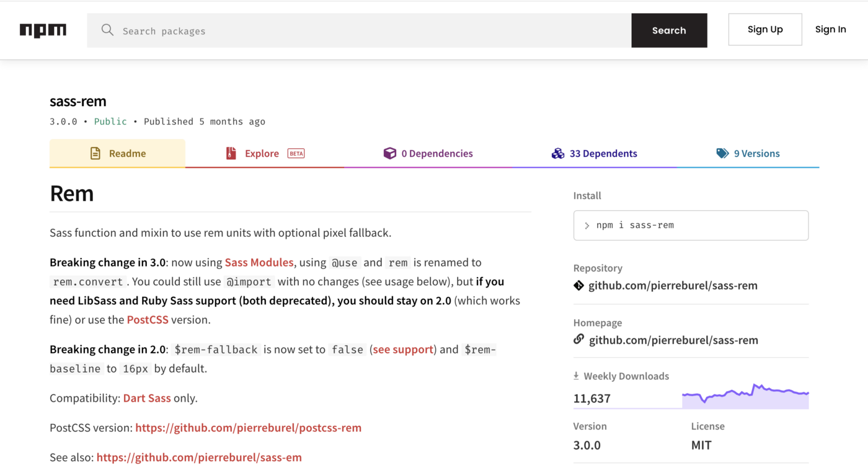Click the weekly downloads count 11,637
The width and height of the screenshot is (868, 473).
(x=592, y=399)
